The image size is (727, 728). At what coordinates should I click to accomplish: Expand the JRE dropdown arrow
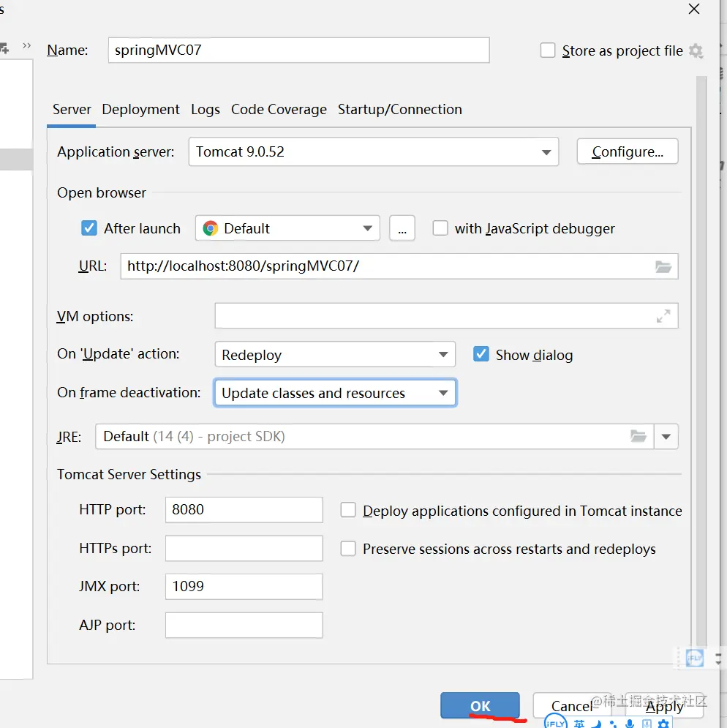(666, 436)
